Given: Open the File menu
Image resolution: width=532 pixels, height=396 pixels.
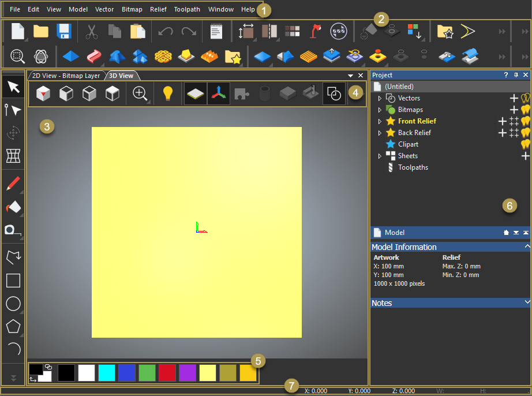Looking at the screenshot, I should point(15,9).
